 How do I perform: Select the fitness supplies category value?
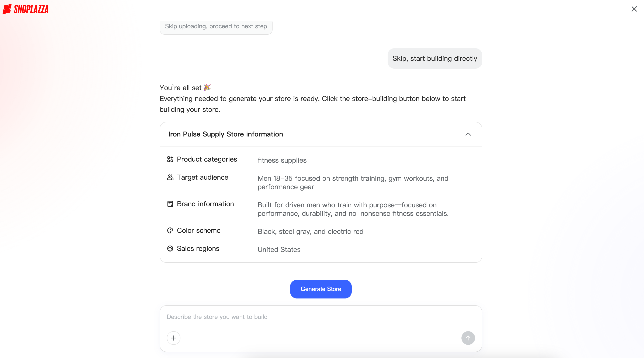(282, 161)
